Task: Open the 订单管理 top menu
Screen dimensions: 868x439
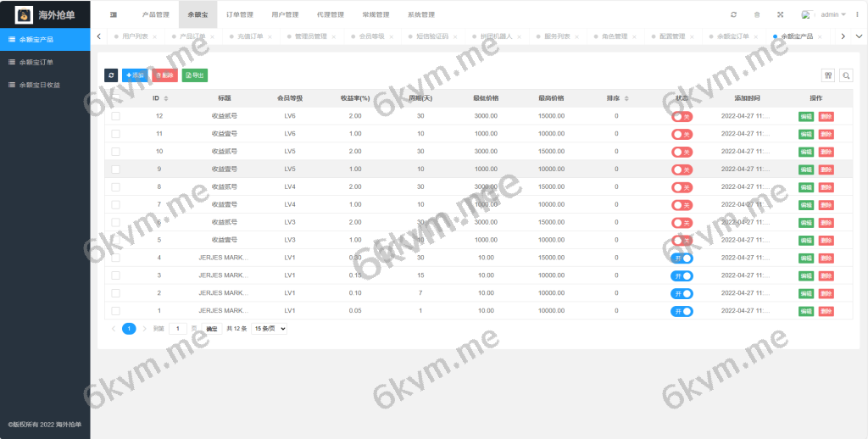Action: tap(239, 14)
